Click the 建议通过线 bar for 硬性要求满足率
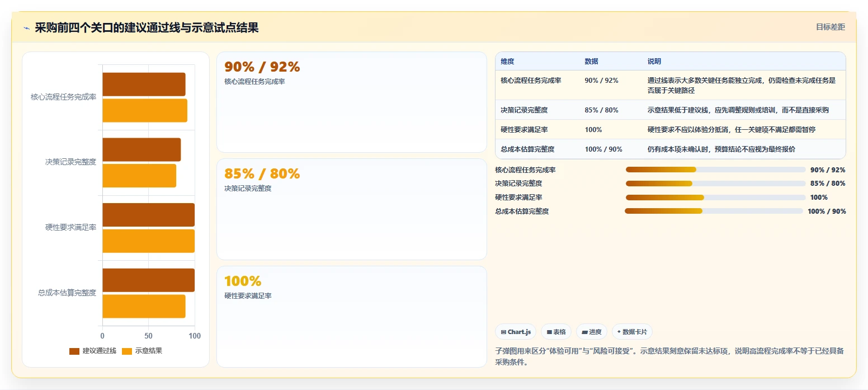 pos(148,215)
